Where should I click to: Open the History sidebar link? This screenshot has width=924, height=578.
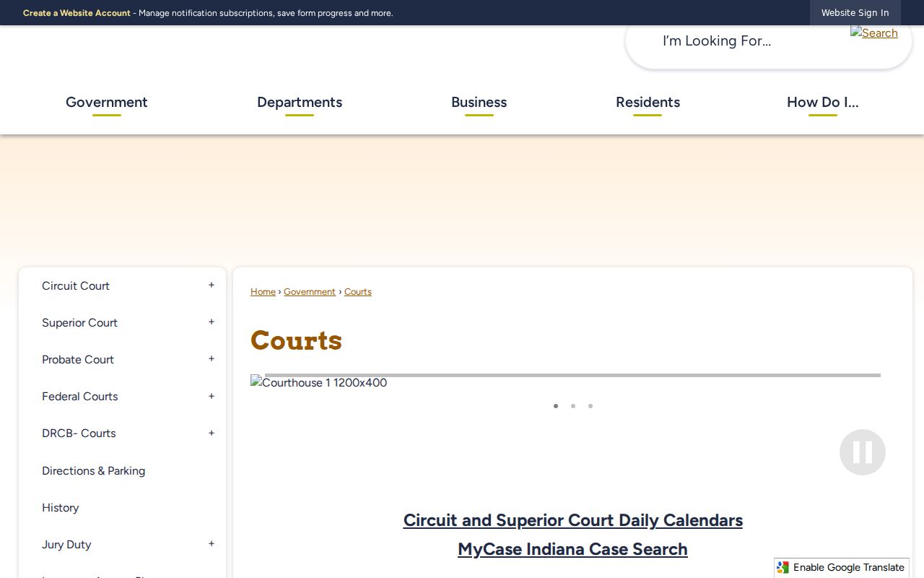pos(61,508)
